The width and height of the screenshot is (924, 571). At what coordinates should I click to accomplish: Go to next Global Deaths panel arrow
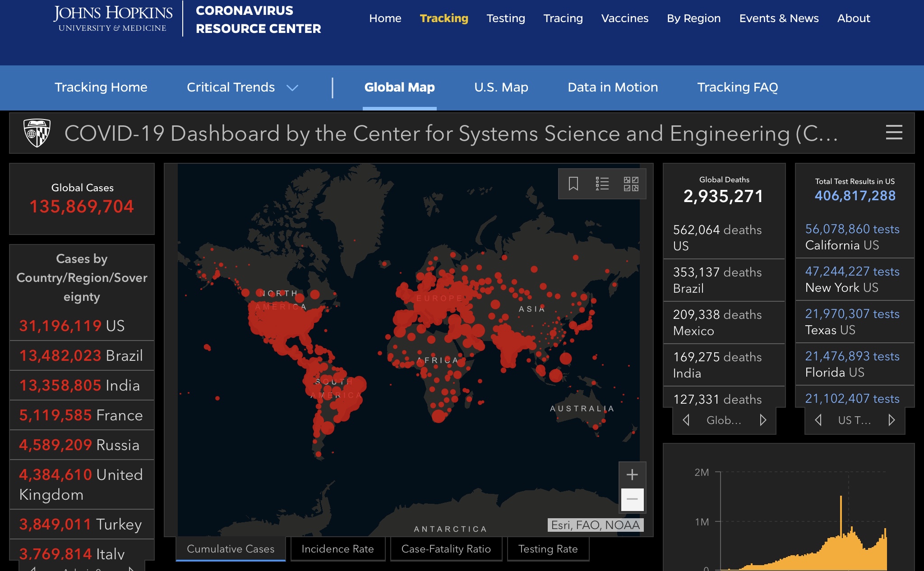(763, 420)
